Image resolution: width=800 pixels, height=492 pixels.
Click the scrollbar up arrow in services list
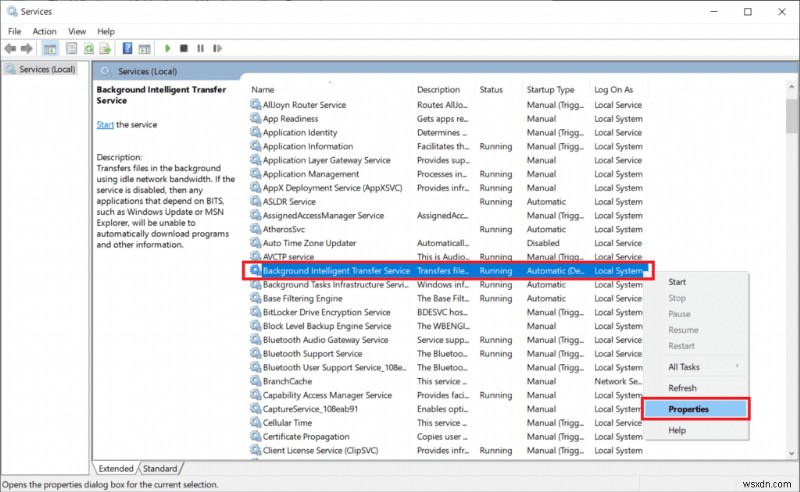tap(792, 87)
